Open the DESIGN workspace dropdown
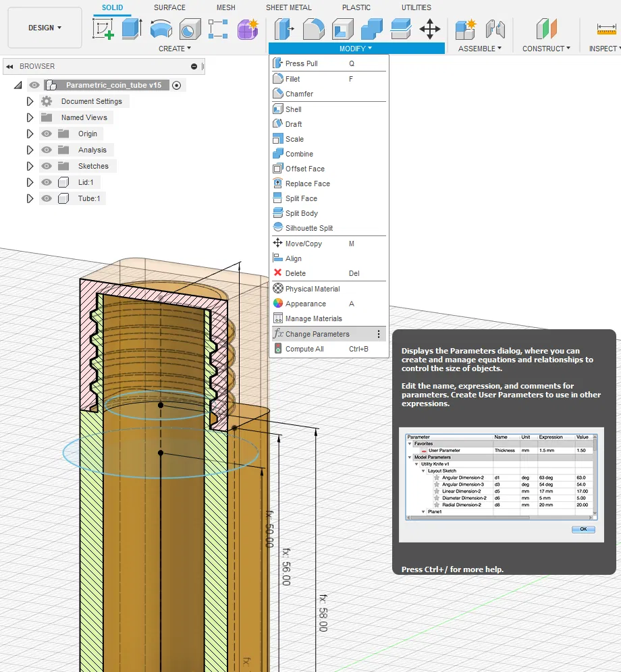621x672 pixels. [x=45, y=28]
